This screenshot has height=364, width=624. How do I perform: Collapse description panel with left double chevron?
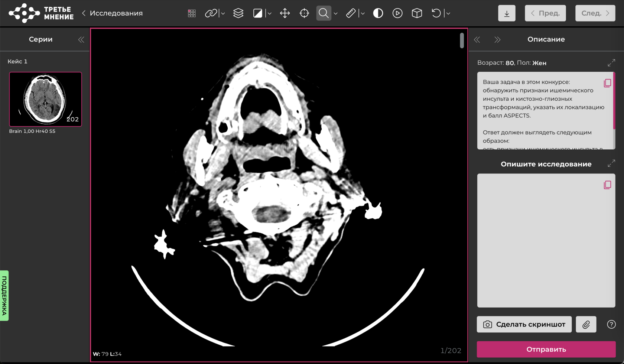coord(477,39)
